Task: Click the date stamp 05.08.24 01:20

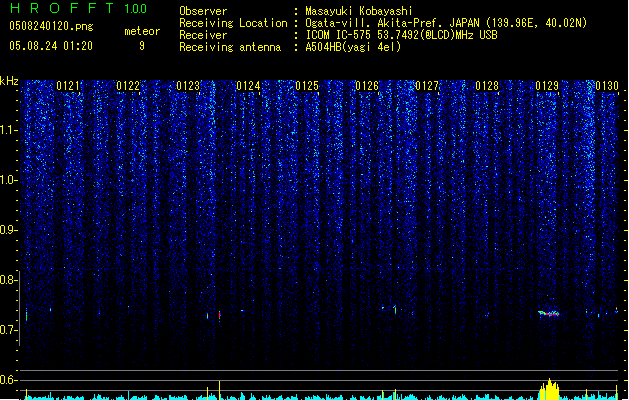Action: [x=51, y=46]
